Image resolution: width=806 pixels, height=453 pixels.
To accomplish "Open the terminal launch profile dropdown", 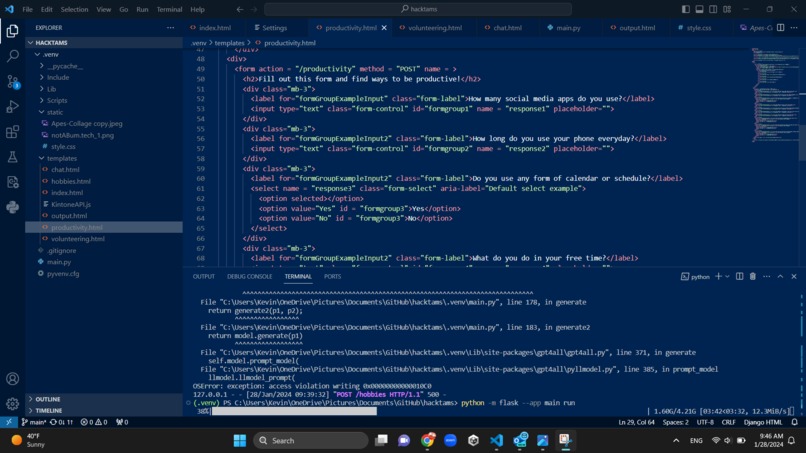I will coord(727,277).
